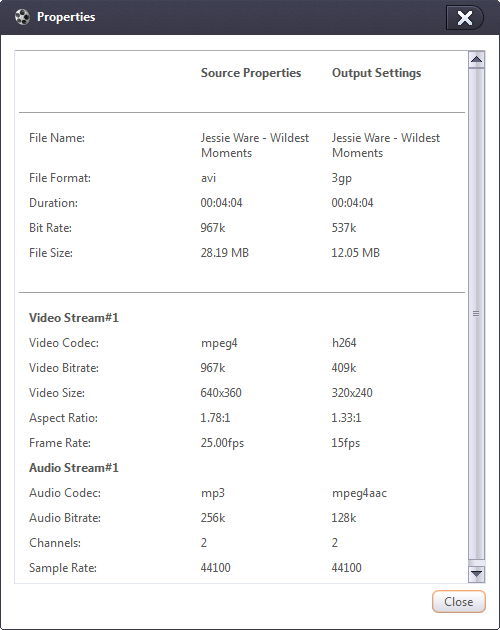Screen dimensions: 500x630
Task: Click the scrollbar down arrow
Action: pyautogui.click(x=476, y=574)
